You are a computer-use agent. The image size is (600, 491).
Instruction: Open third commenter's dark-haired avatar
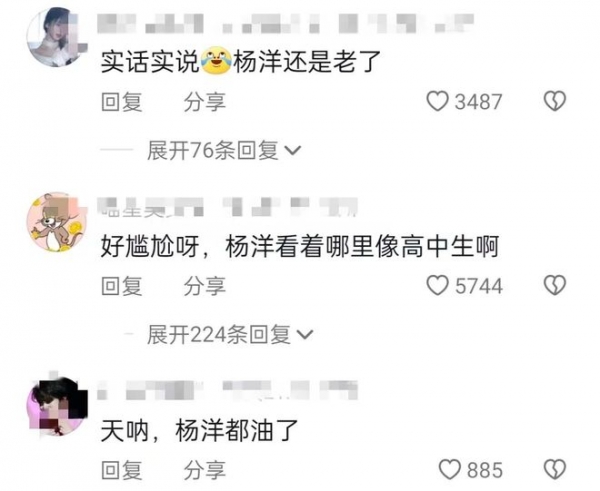coord(57,406)
